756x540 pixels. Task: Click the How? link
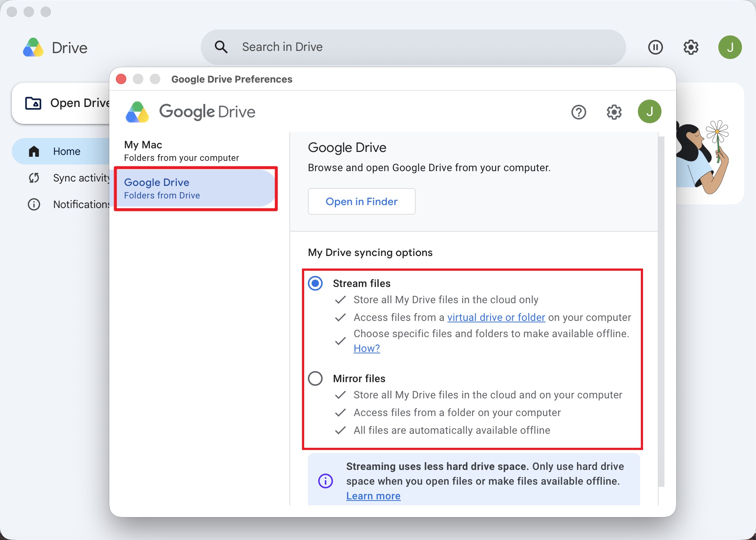click(x=367, y=348)
